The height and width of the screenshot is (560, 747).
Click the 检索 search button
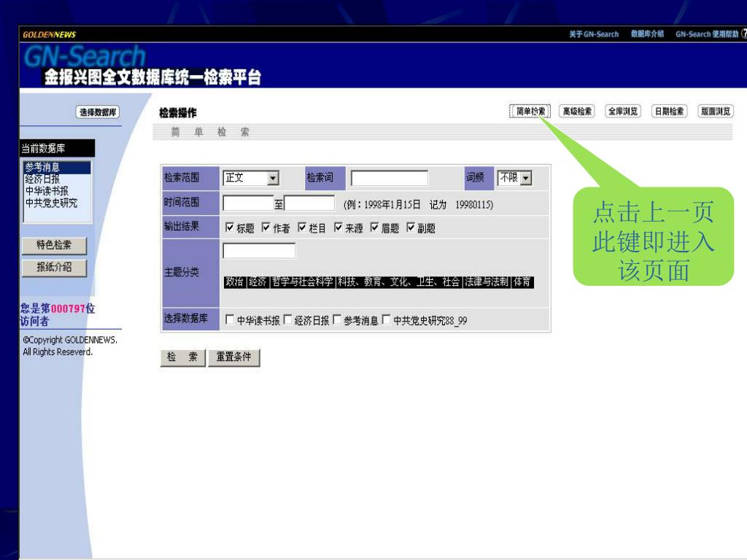click(183, 357)
